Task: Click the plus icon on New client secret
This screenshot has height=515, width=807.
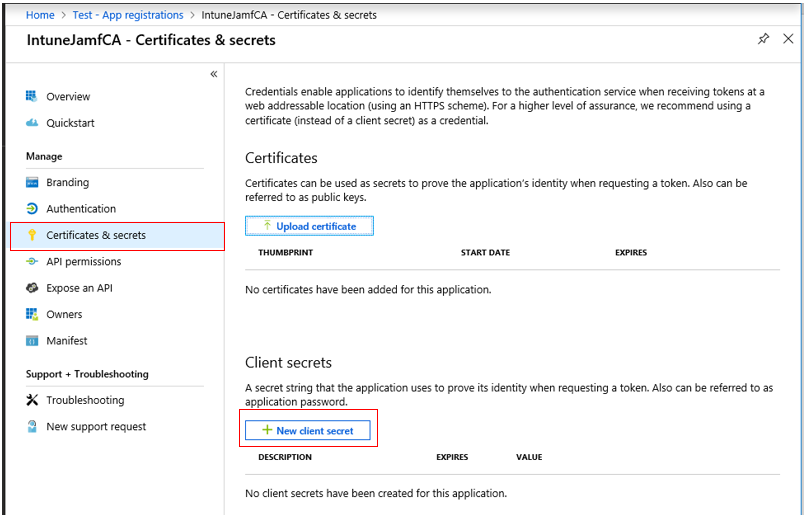Action: 267,430
